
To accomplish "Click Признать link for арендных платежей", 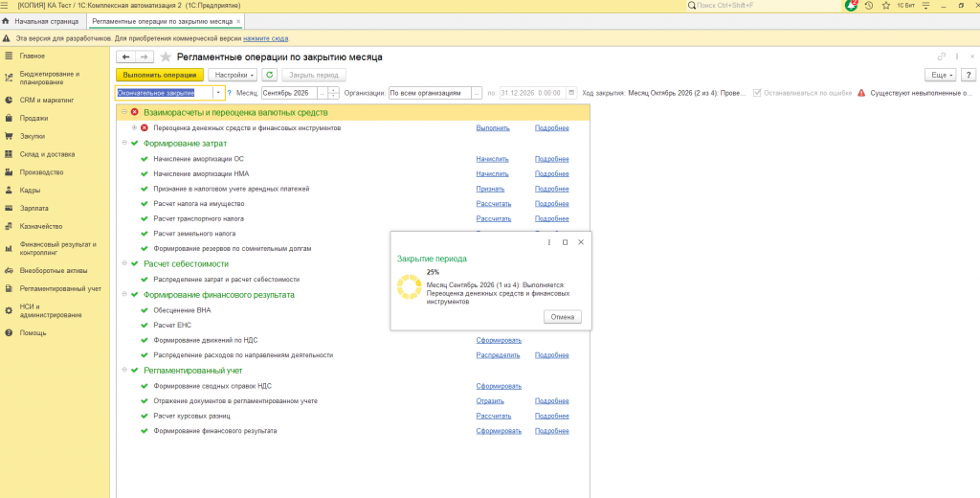I will point(490,189).
